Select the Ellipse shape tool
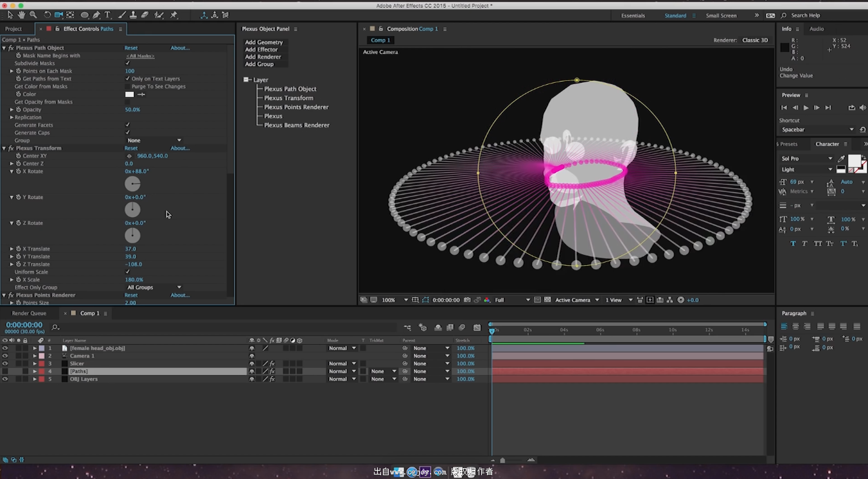This screenshot has height=479, width=868. coord(85,15)
